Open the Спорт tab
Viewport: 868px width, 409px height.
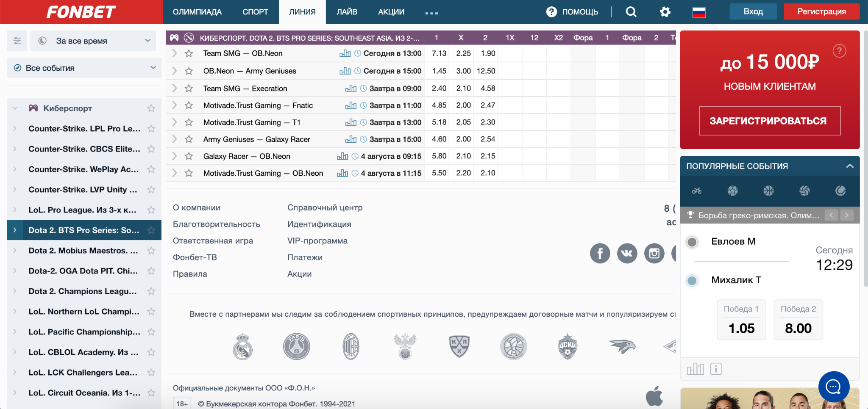(255, 12)
